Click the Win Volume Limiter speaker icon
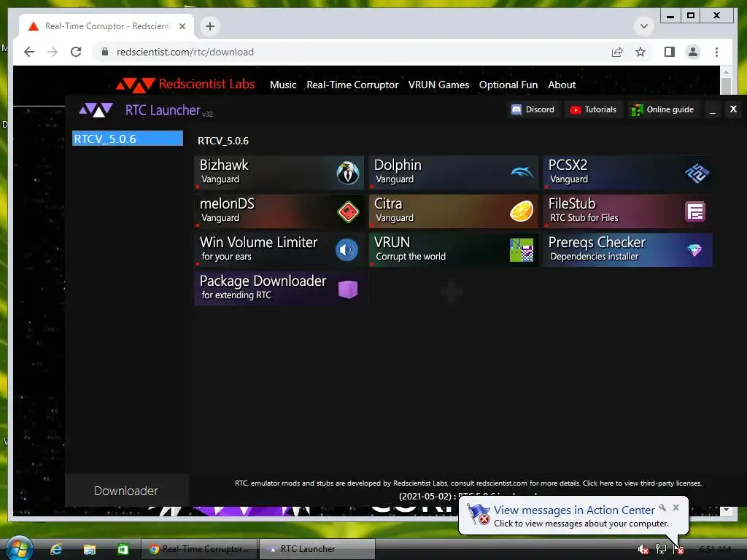The width and height of the screenshot is (747, 560). 347,249
